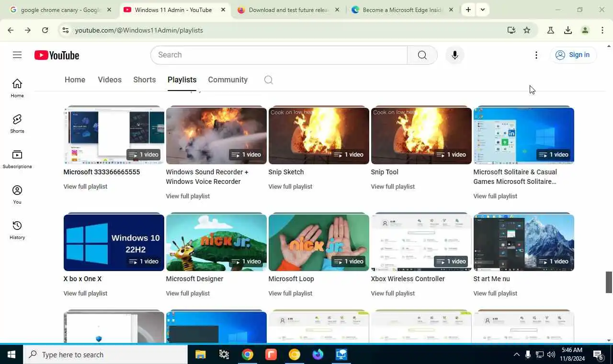View full playlist for Microsoft 333366665555
The image size is (613, 364).
click(x=85, y=186)
